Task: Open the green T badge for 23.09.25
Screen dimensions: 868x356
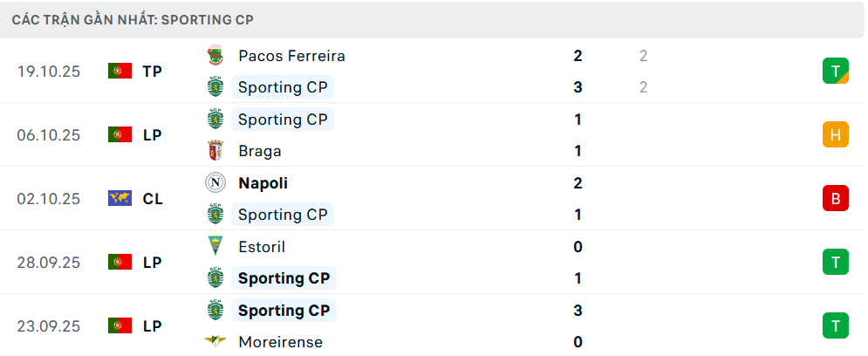Action: click(835, 325)
